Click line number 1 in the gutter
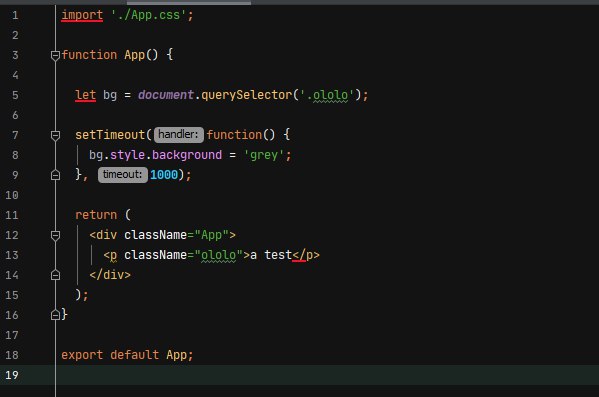 [x=15, y=15]
